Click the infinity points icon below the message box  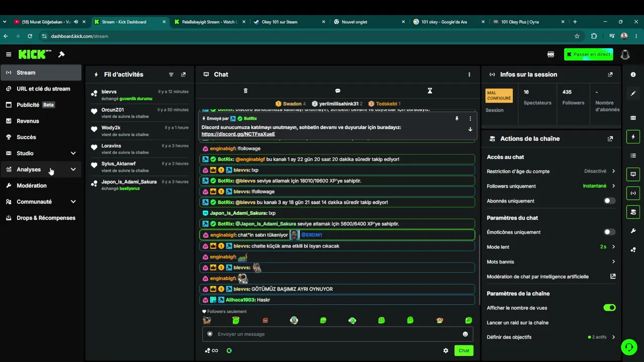[212, 350]
